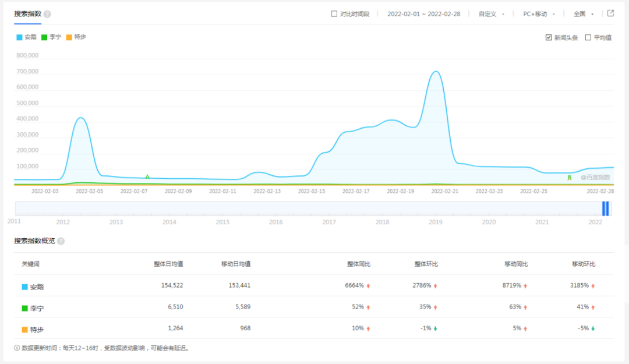Click the green down arrow beside -5%
The image size is (629, 364).
click(593, 328)
